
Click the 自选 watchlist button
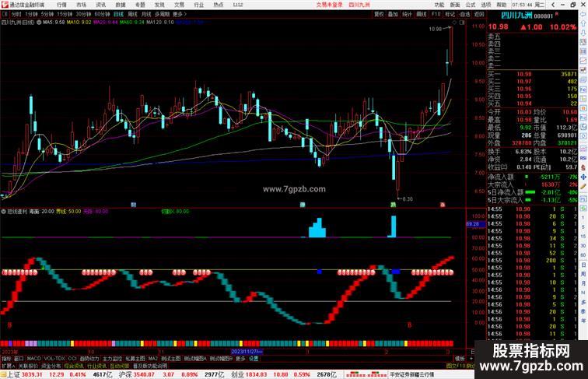(x=464, y=14)
